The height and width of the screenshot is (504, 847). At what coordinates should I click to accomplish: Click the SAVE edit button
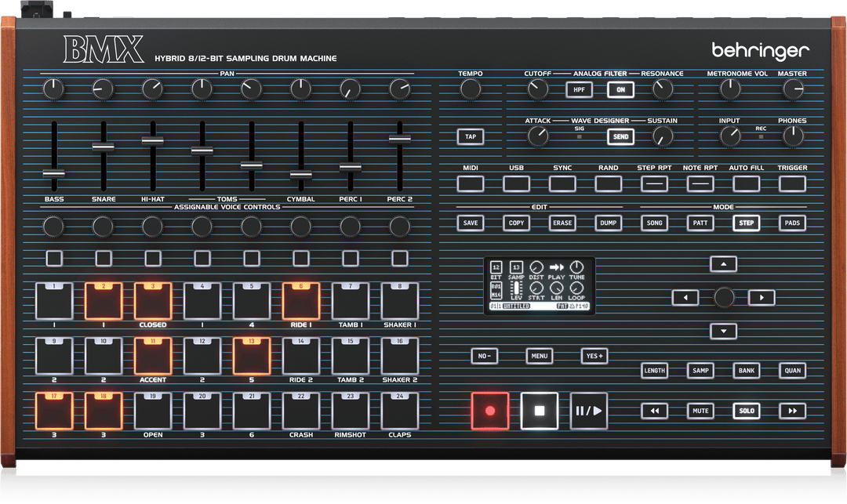point(471,223)
